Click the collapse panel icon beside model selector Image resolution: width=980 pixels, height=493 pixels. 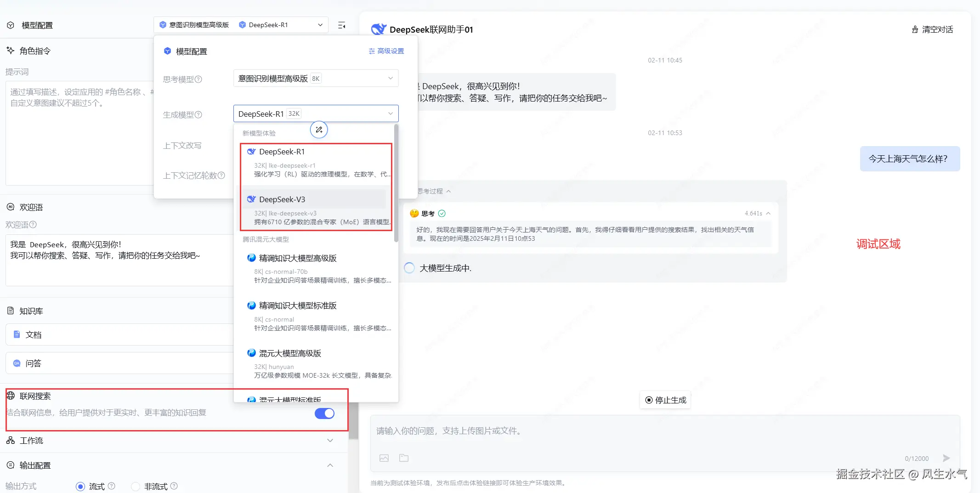point(341,25)
